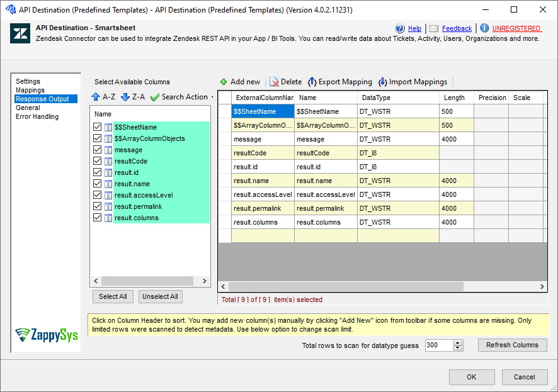Switch to the Mappings section
Image resolution: width=558 pixels, height=392 pixels.
tap(30, 90)
